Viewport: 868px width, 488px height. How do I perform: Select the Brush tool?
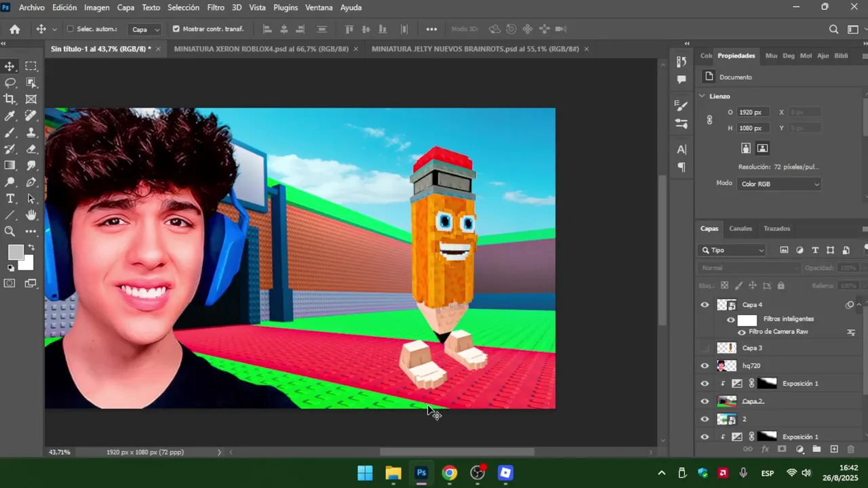pyautogui.click(x=9, y=133)
